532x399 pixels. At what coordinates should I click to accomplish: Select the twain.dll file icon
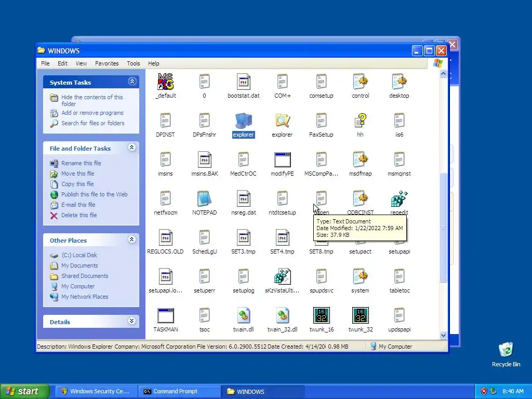click(243, 315)
